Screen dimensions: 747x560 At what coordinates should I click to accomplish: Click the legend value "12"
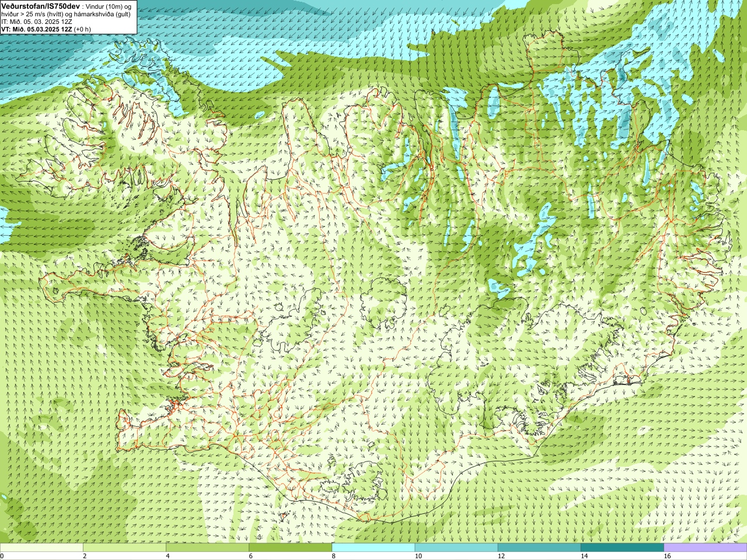tap(501, 556)
